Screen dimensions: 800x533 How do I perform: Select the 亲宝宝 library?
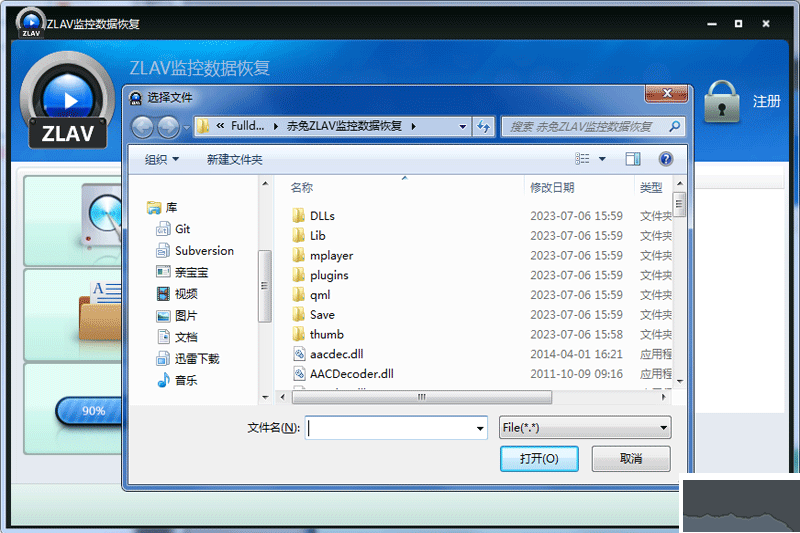click(182, 272)
